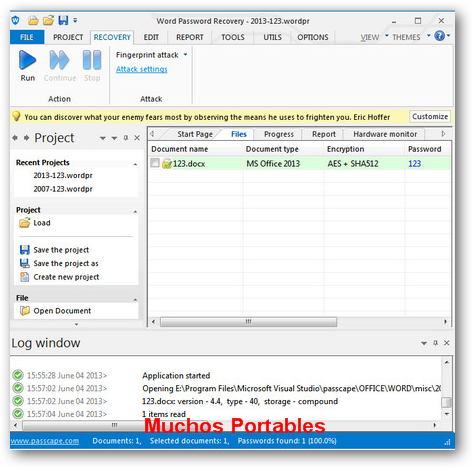The image size is (473, 468).
Task: Toggle the 123.docx checkbox
Action: (155, 163)
